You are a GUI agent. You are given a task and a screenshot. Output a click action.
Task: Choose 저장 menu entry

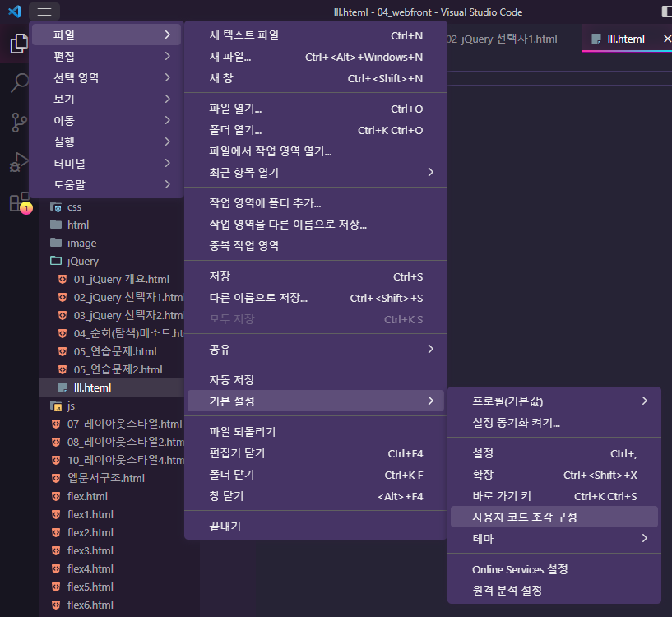(316, 276)
